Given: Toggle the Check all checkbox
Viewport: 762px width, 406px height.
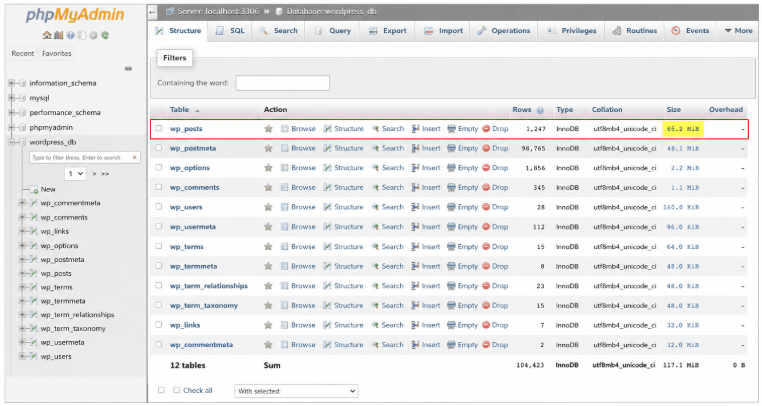Looking at the screenshot, I should (177, 390).
